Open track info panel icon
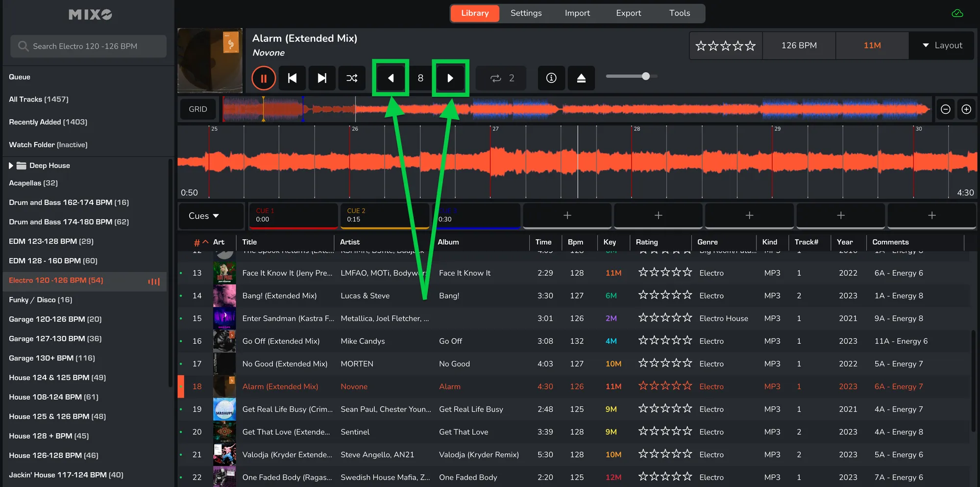The width and height of the screenshot is (980, 487). point(551,78)
